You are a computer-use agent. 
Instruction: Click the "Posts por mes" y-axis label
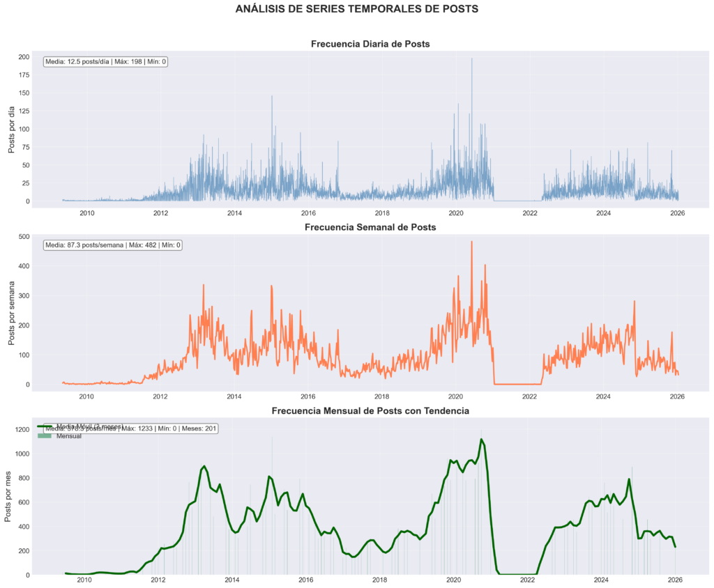click(x=9, y=495)
